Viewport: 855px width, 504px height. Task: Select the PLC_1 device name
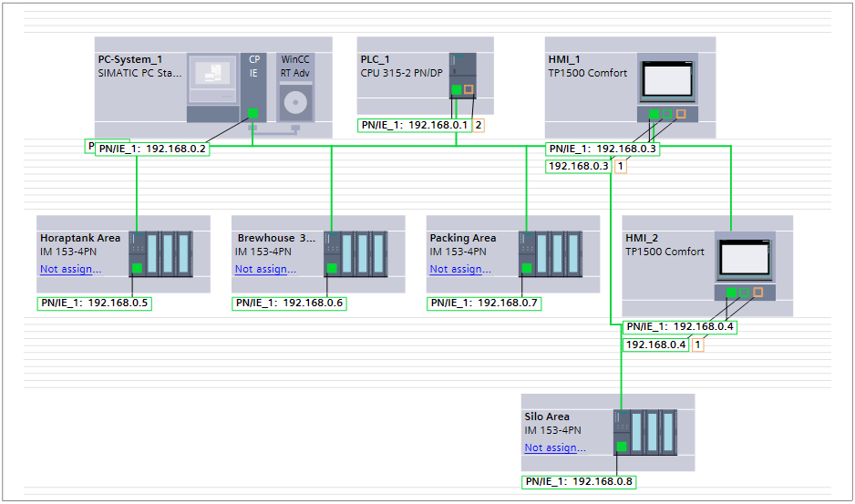click(x=376, y=59)
